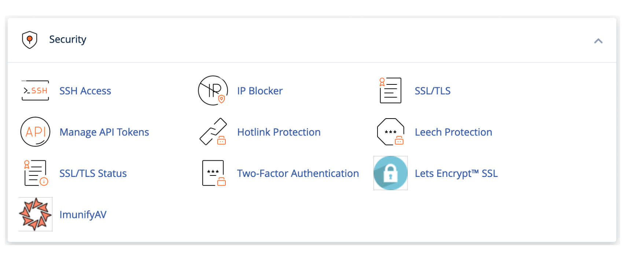Open the IP Blocker icon
644x254 pixels.
pos(213,91)
